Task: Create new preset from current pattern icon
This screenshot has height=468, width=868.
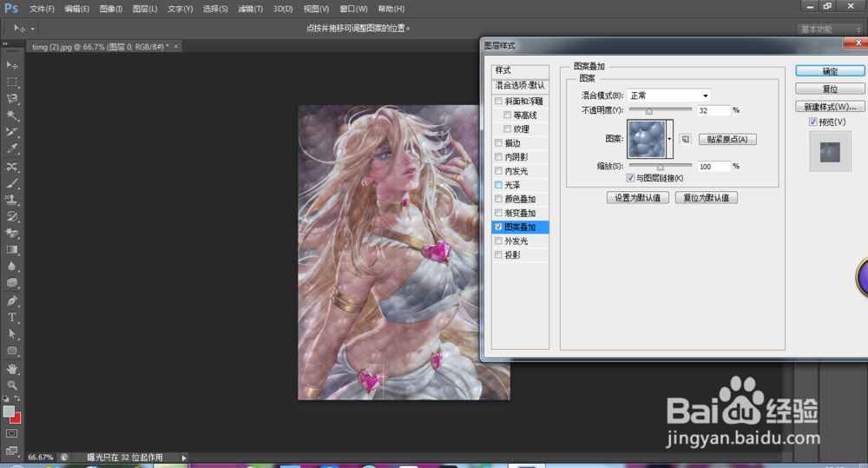Action: (x=686, y=139)
